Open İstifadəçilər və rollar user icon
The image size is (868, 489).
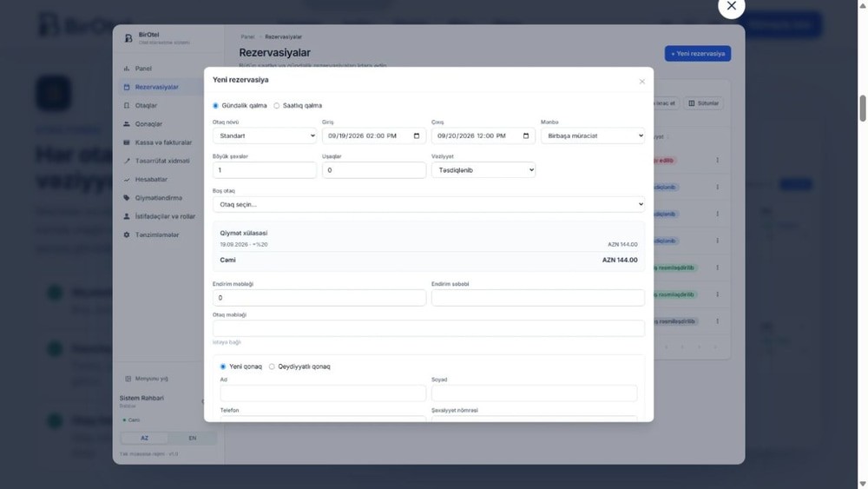coord(126,216)
